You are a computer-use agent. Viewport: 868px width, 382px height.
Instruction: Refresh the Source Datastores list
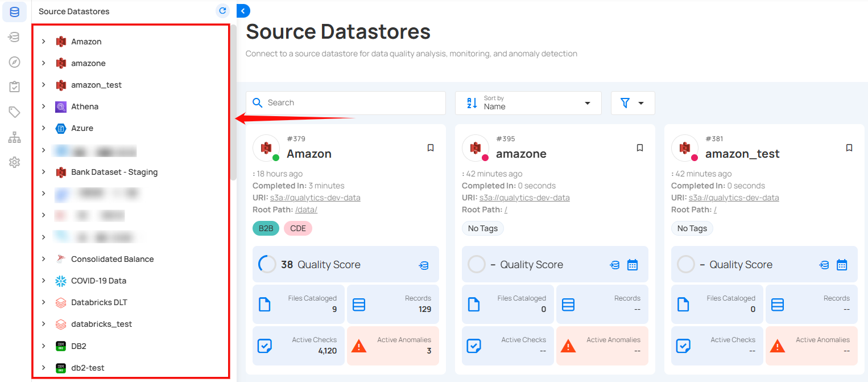[x=221, y=10]
